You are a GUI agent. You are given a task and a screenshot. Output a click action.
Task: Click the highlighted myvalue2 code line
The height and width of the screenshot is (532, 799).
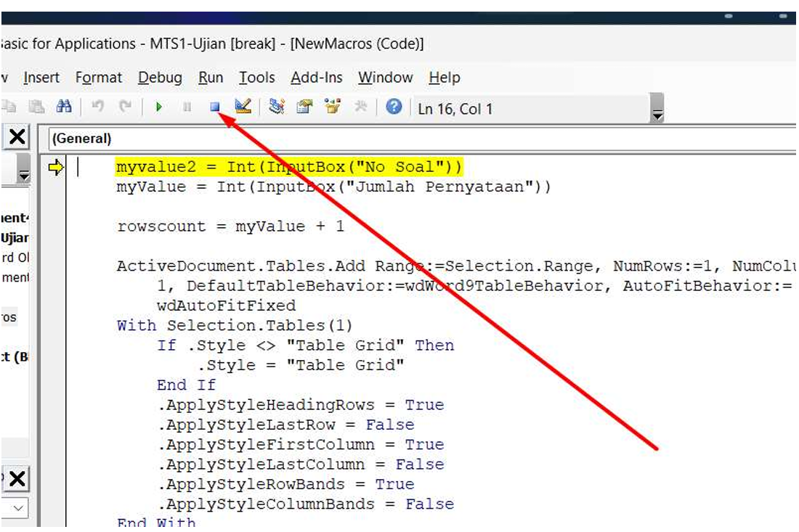click(x=288, y=168)
